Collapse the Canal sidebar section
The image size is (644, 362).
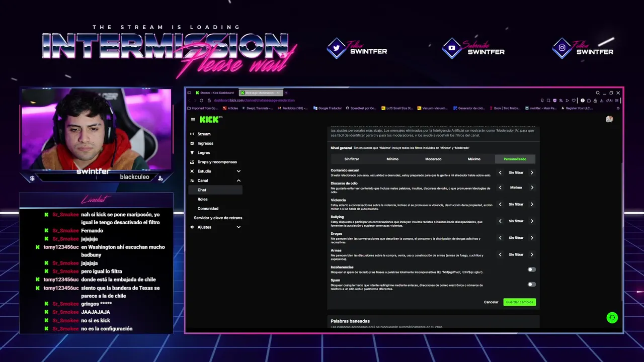click(x=238, y=180)
